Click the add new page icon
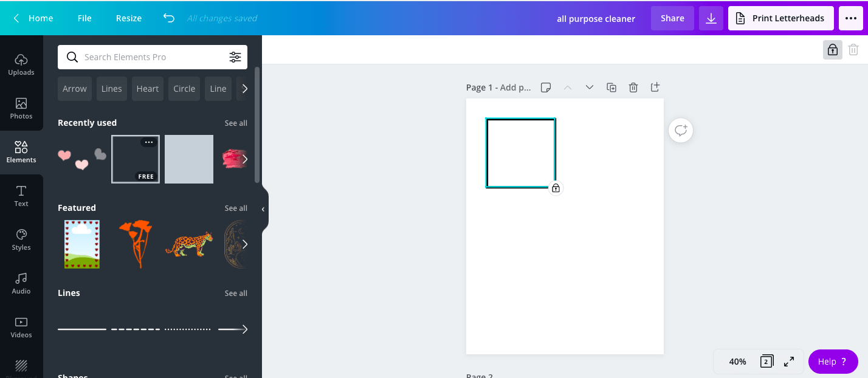Image resolution: width=868 pixels, height=378 pixels. click(x=655, y=88)
